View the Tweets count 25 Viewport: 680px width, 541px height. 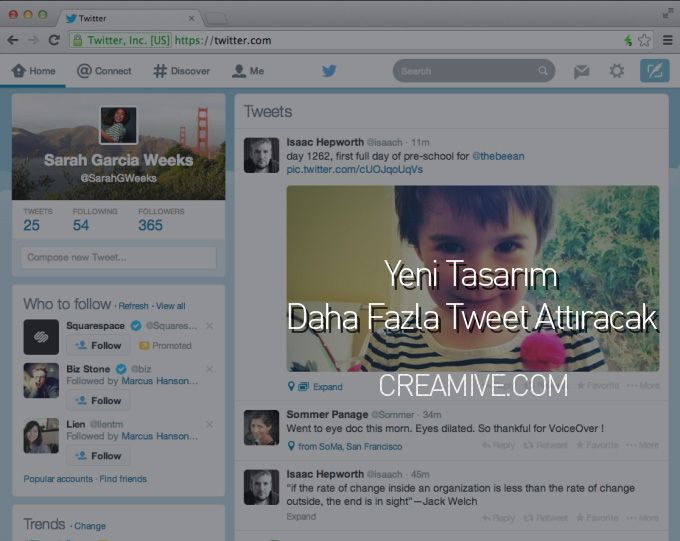click(x=32, y=225)
